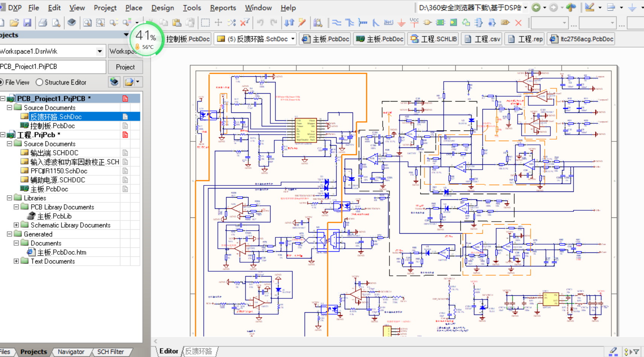
Task: Click the Move Selection cross icon
Action: [218, 23]
